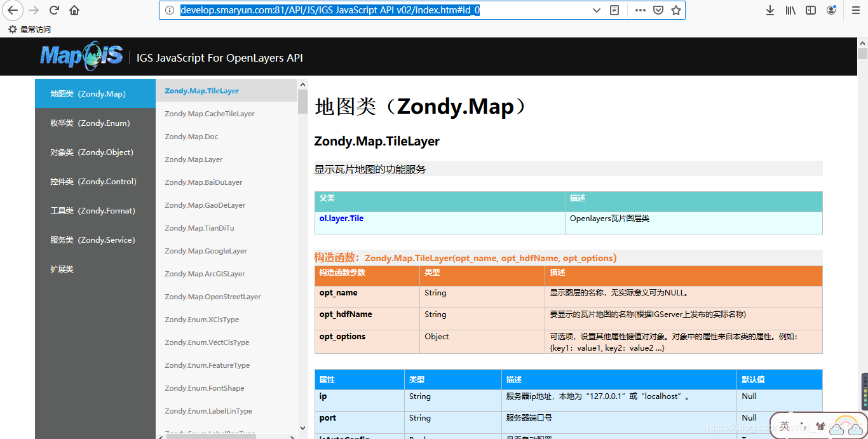Open the Firefox account profile icon

(831, 10)
